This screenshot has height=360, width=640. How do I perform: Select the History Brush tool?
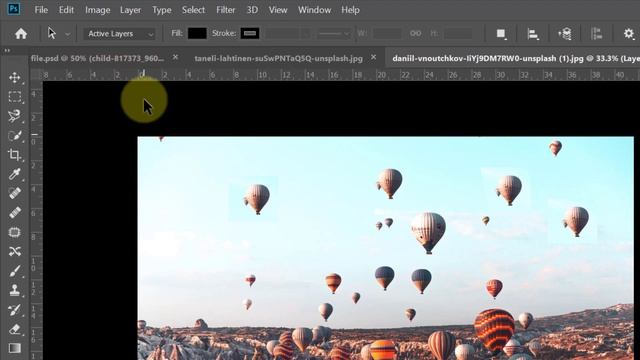[15, 310]
